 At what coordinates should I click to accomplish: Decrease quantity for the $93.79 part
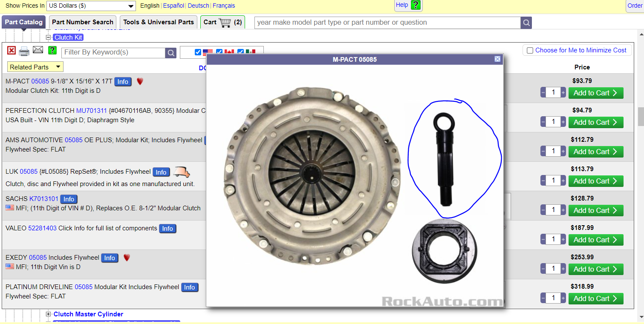click(543, 93)
